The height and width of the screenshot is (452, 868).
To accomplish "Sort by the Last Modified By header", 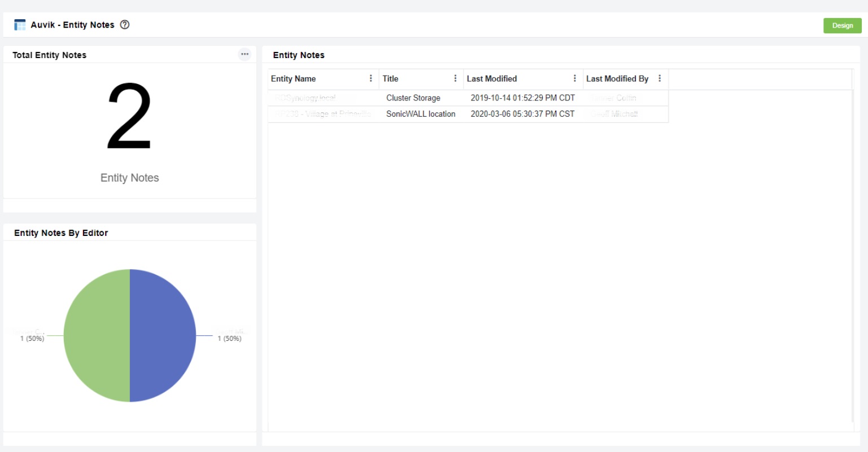I will tap(617, 79).
